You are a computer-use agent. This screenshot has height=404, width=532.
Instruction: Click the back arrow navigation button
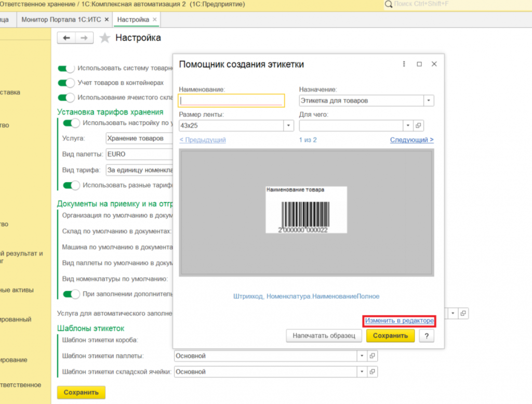(x=66, y=38)
